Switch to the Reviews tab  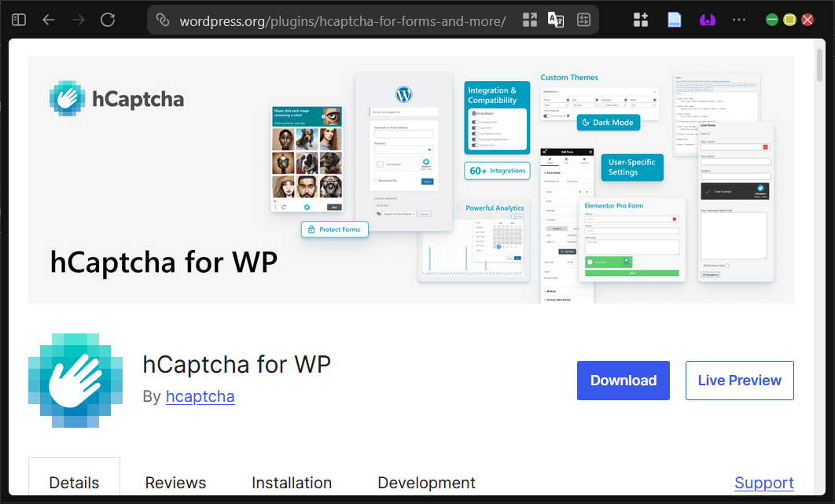click(x=175, y=483)
